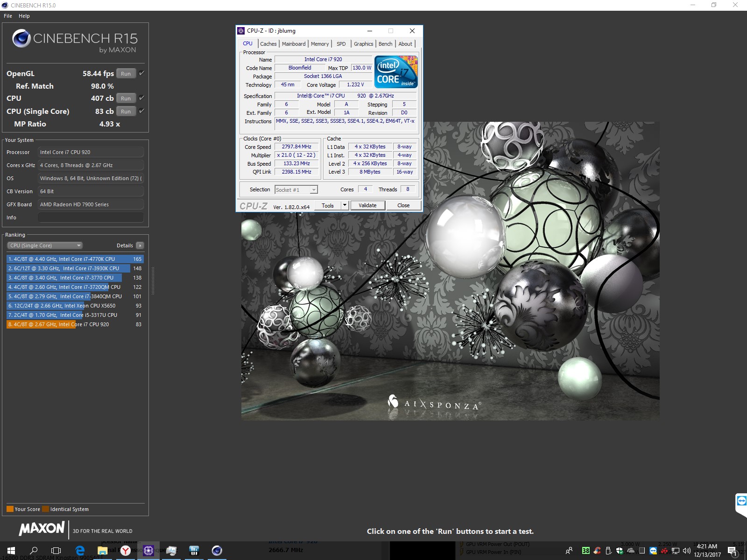Image resolution: width=747 pixels, height=560 pixels.
Task: Open Yandex browser taskbar icon
Action: click(125, 551)
